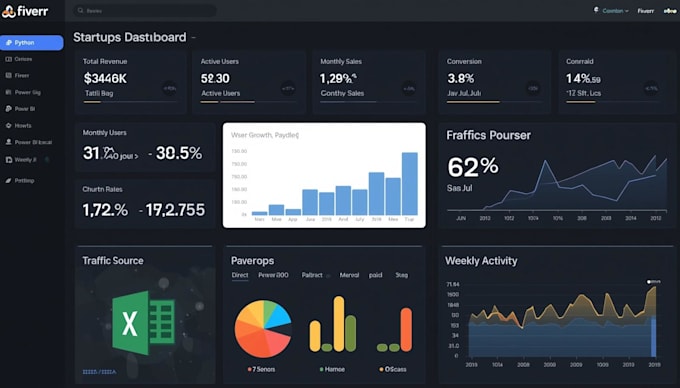Viewport: 680px width, 388px height.
Task: Click the OScass legend with orange dot
Action: (393, 369)
